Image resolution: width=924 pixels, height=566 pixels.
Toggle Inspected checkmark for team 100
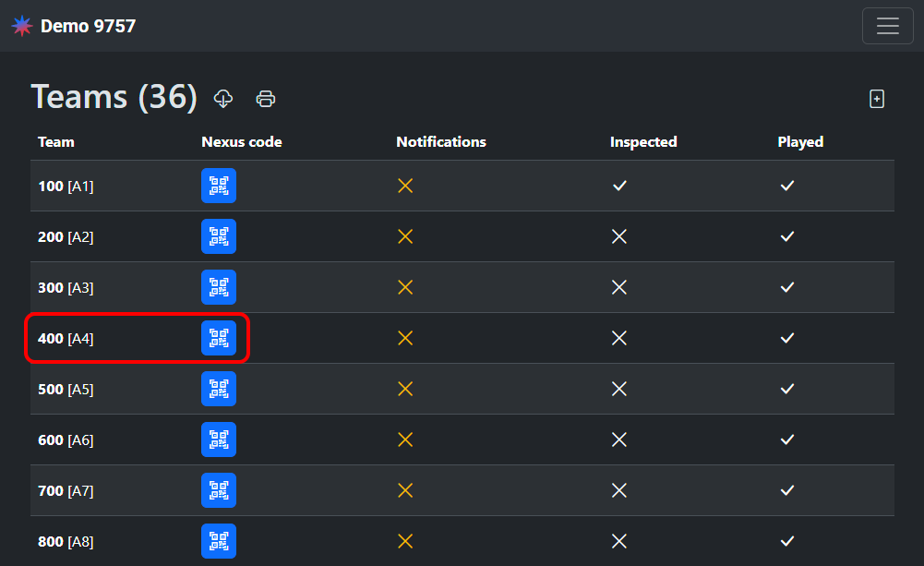(x=619, y=186)
